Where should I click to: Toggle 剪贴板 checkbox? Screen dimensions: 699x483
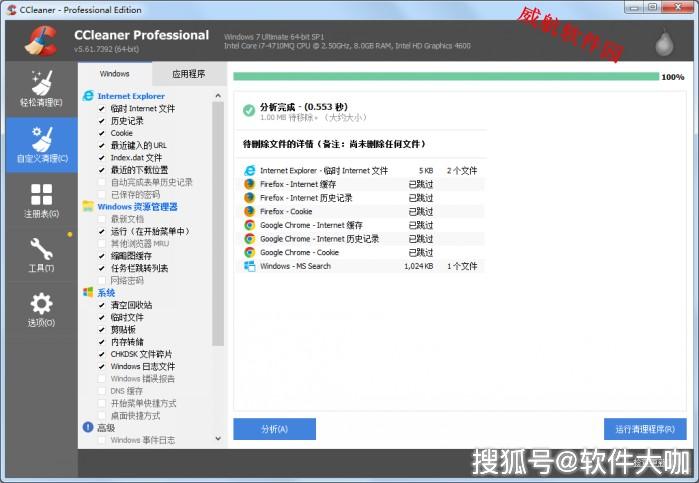[102, 330]
